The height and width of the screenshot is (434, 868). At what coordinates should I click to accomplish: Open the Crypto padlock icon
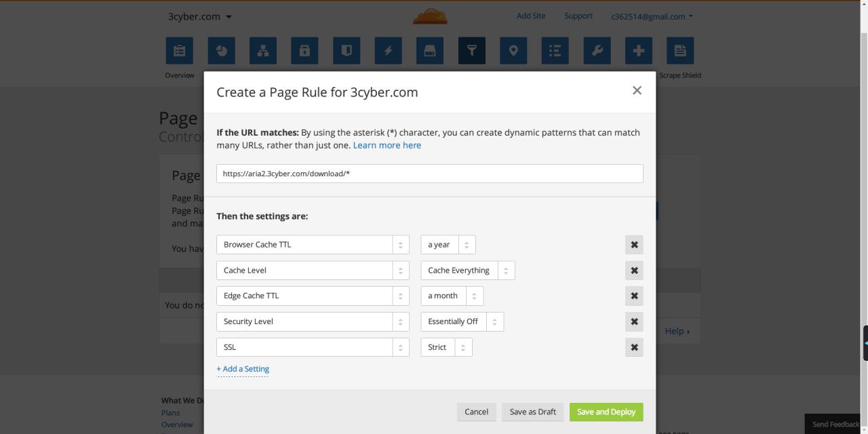click(x=304, y=51)
